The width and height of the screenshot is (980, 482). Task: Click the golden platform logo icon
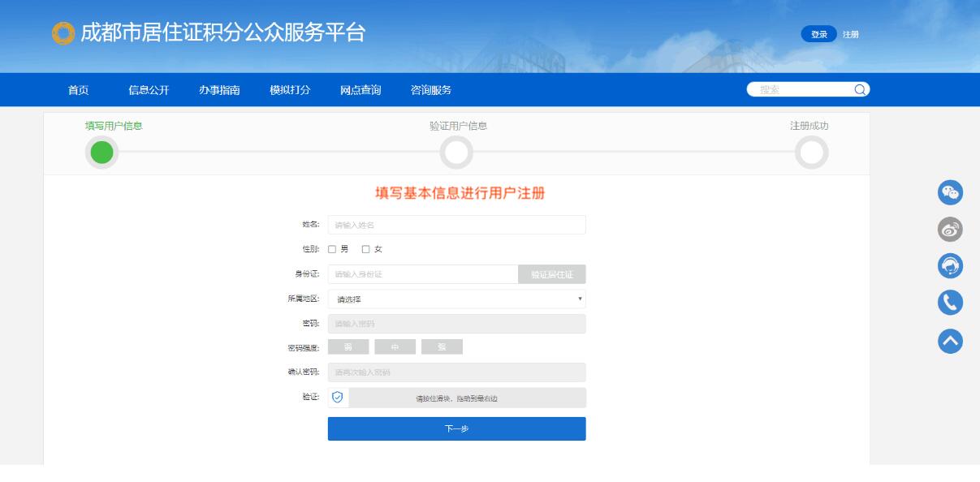63,33
